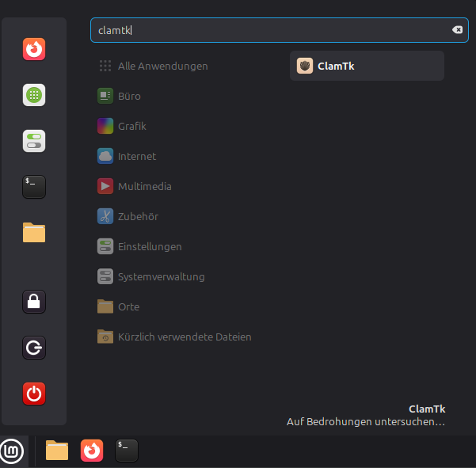This screenshot has width=476, height=468.
Task: Open Terminal from the bottom taskbar
Action: [x=127, y=451]
